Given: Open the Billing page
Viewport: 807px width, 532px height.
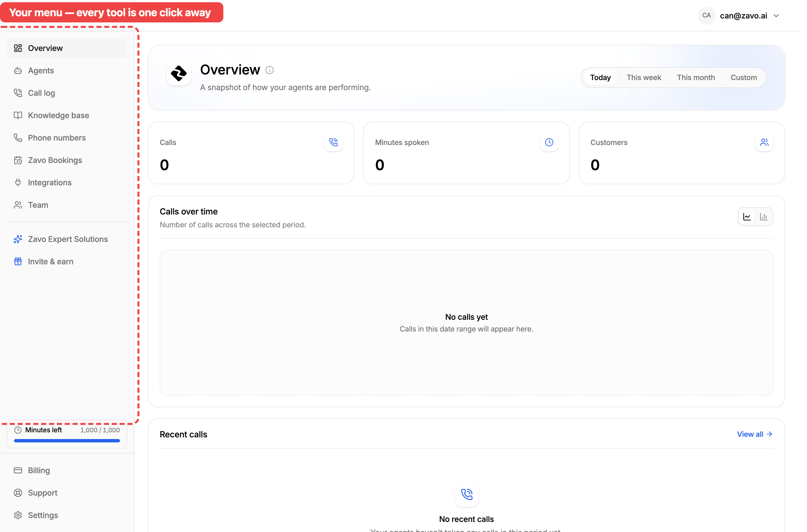Looking at the screenshot, I should coord(67,471).
